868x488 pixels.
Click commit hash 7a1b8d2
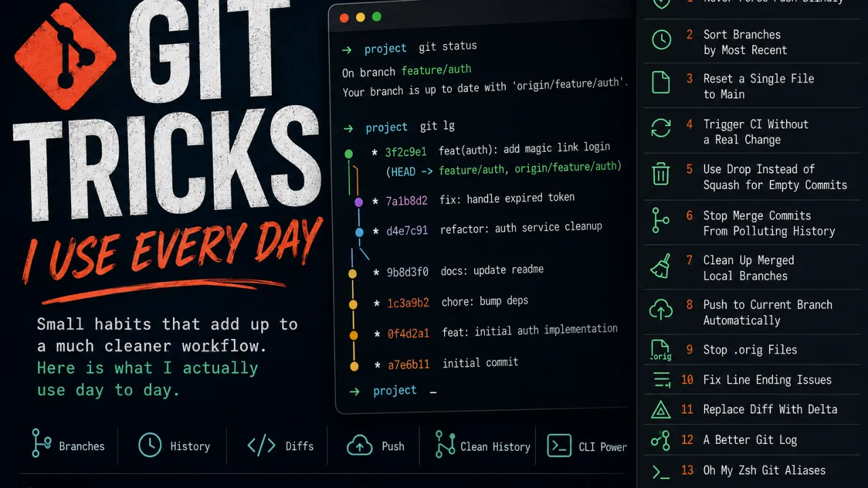(x=407, y=201)
